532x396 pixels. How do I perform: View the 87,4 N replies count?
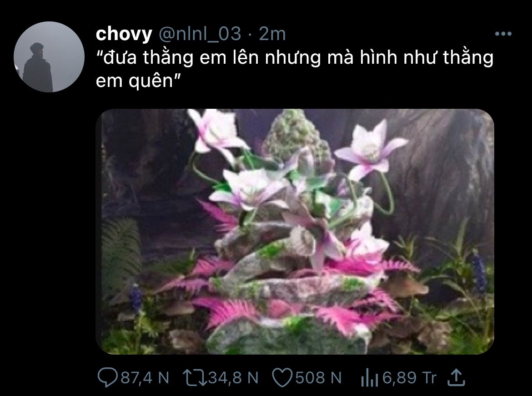pyautogui.click(x=145, y=378)
